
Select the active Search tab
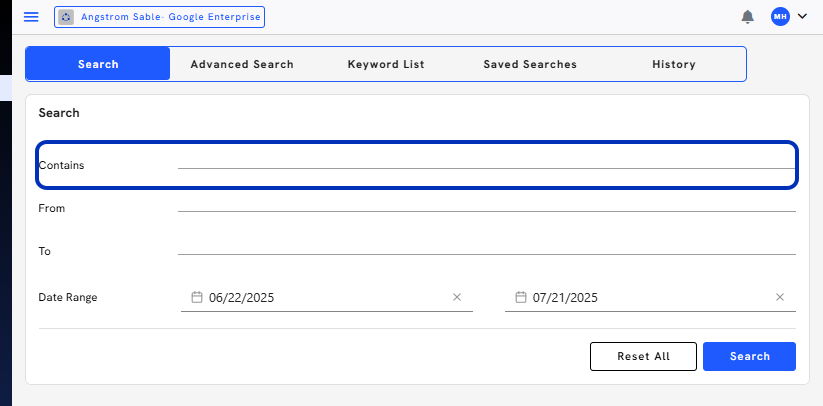click(98, 64)
